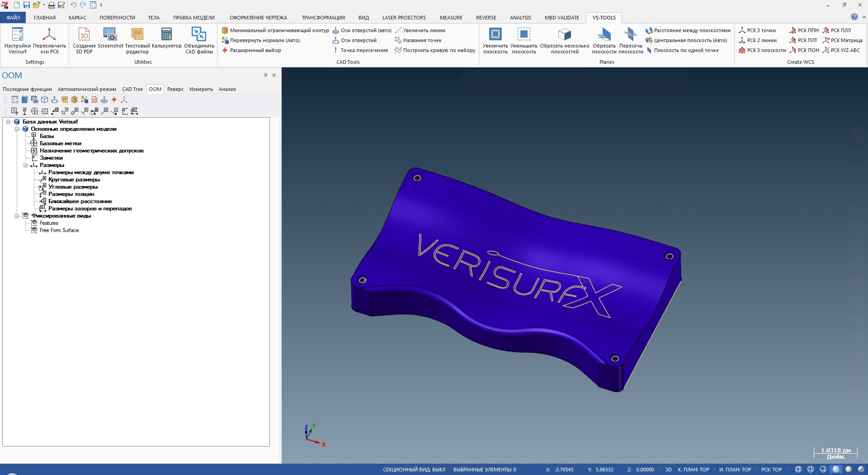This screenshot has height=475, width=868.
Task: Select the Free Form Surface view item
Action: [x=59, y=230]
